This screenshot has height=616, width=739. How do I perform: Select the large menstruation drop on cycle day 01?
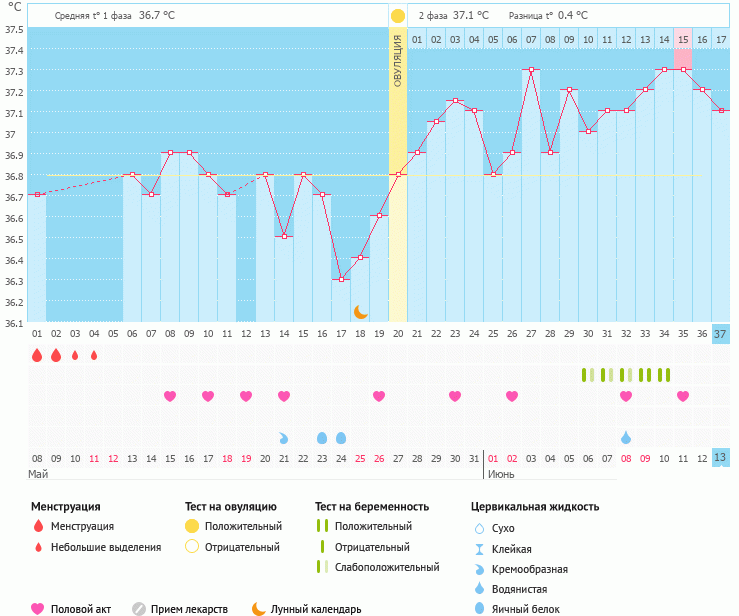point(37,355)
